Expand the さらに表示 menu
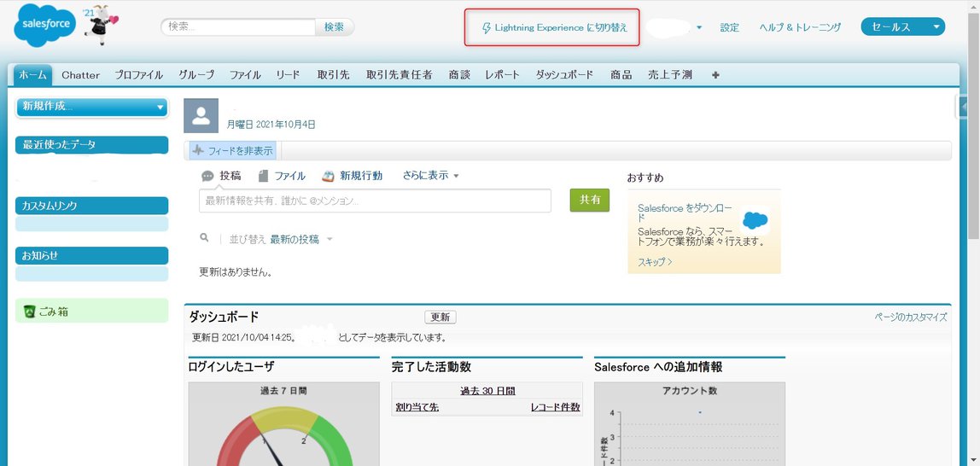The height and width of the screenshot is (466, 980). click(x=430, y=176)
